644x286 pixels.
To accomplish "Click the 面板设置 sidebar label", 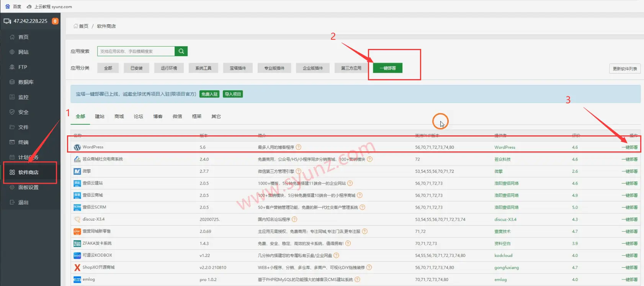I will [x=28, y=187].
